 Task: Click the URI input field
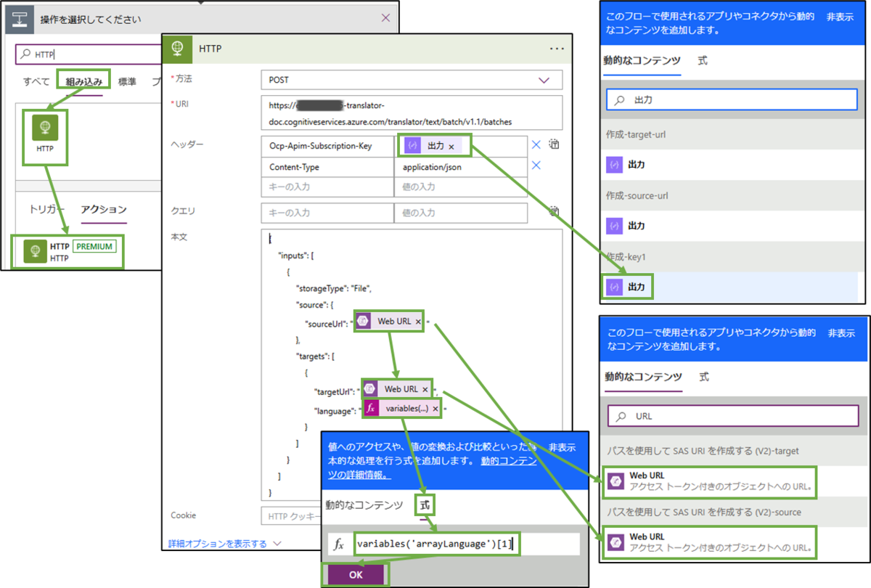pos(412,113)
